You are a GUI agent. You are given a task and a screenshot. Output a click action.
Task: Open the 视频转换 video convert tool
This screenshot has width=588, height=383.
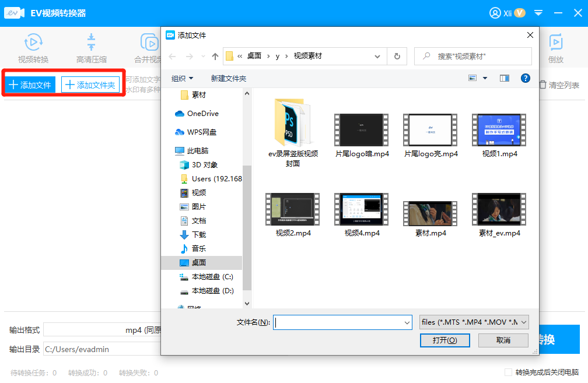[33, 48]
